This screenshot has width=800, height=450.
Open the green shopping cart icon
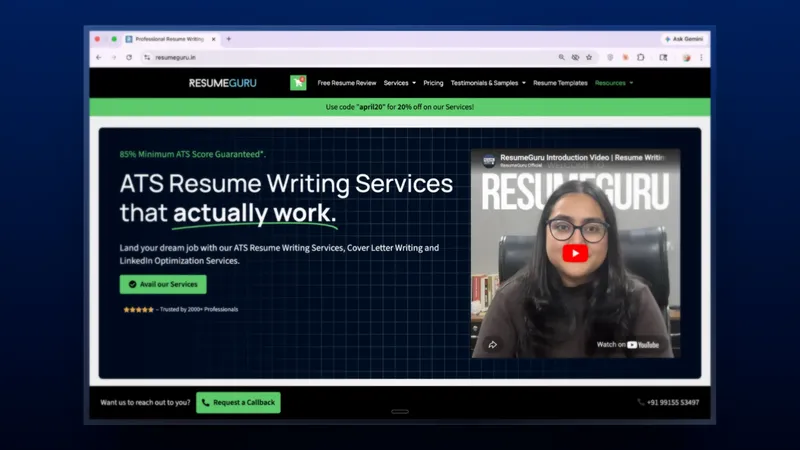coord(298,83)
